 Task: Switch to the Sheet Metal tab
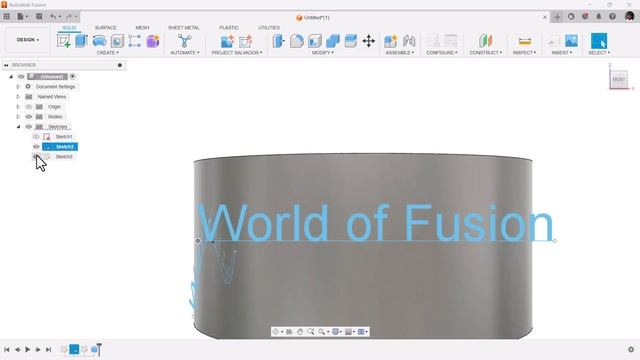pos(184,28)
